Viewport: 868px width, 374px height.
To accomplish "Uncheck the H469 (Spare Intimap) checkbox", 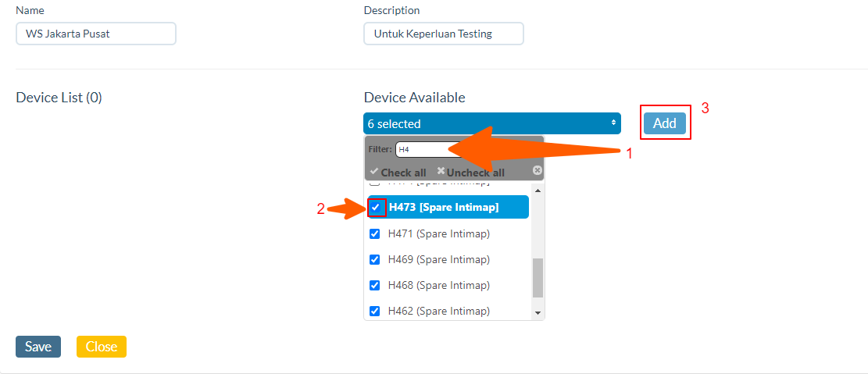I will click(x=375, y=259).
